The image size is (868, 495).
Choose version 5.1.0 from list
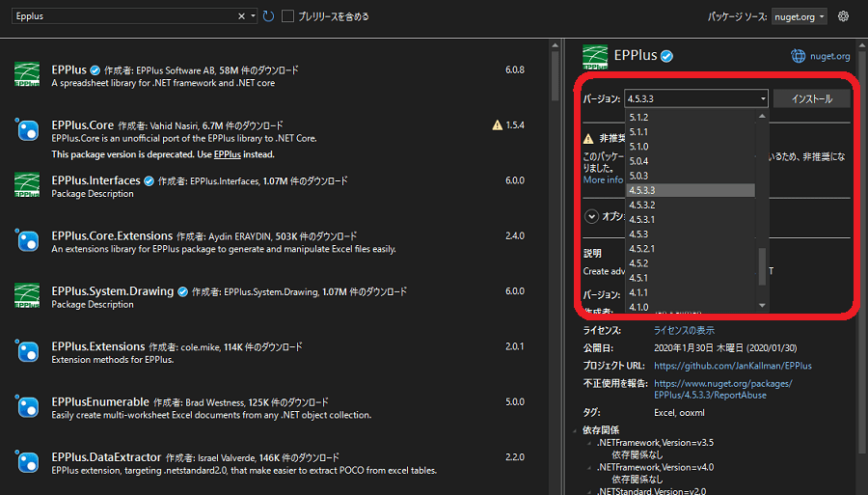click(x=691, y=147)
